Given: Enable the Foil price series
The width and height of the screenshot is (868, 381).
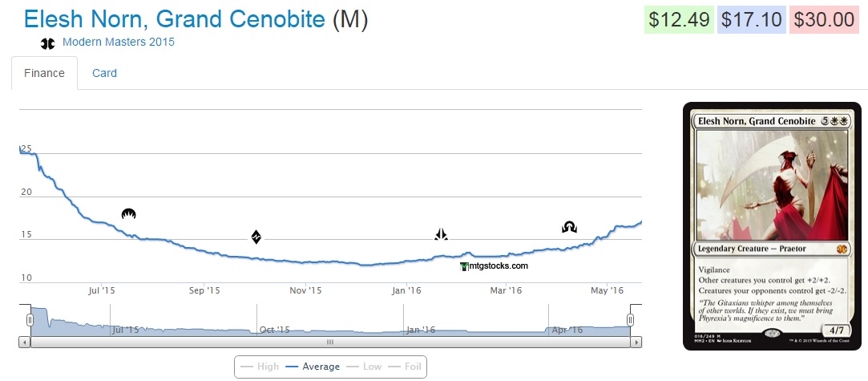Looking at the screenshot, I should pyautogui.click(x=406, y=367).
